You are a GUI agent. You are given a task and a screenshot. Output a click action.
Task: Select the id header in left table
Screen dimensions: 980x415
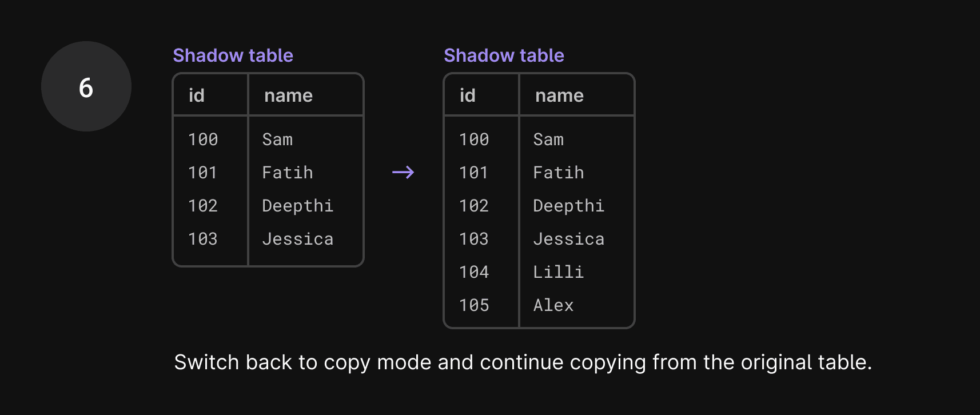click(197, 95)
